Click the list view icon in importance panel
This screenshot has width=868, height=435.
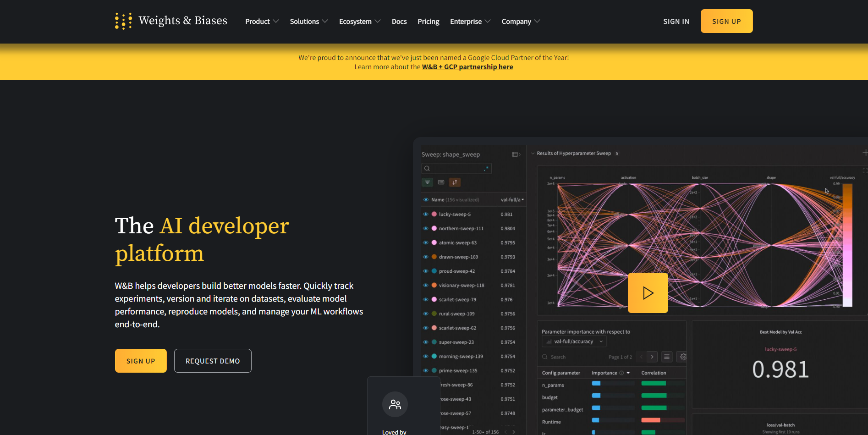pyautogui.click(x=667, y=357)
